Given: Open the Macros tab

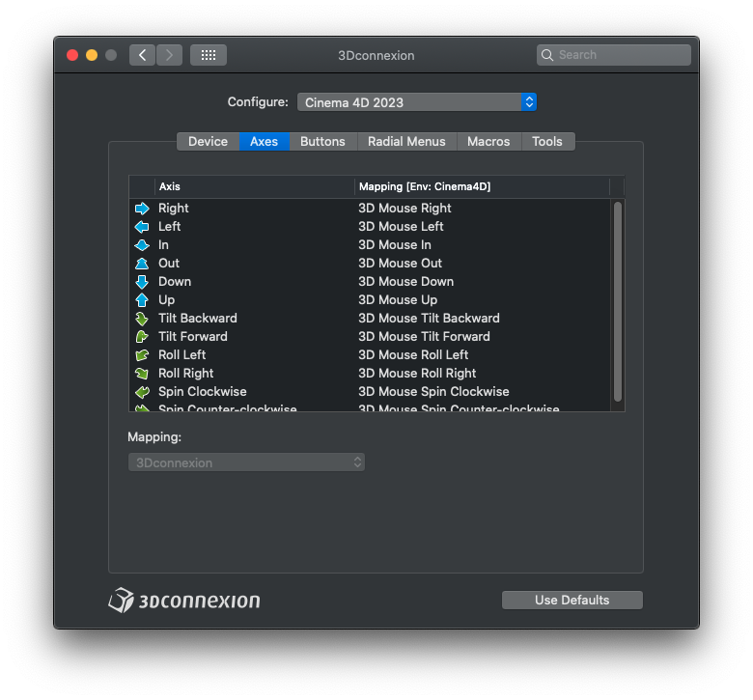Looking at the screenshot, I should pos(488,142).
